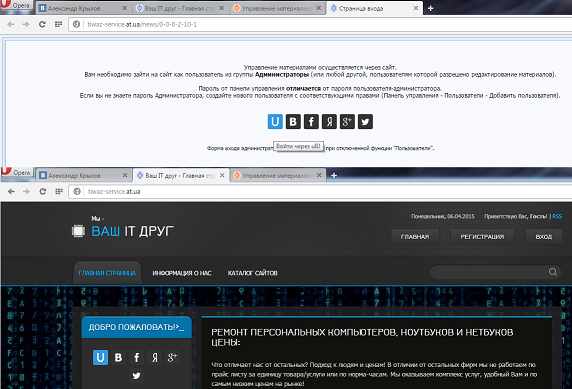The height and width of the screenshot is (389, 572).
Task: Click the РЕГИСТРАЦИЯ button
Action: 482,237
